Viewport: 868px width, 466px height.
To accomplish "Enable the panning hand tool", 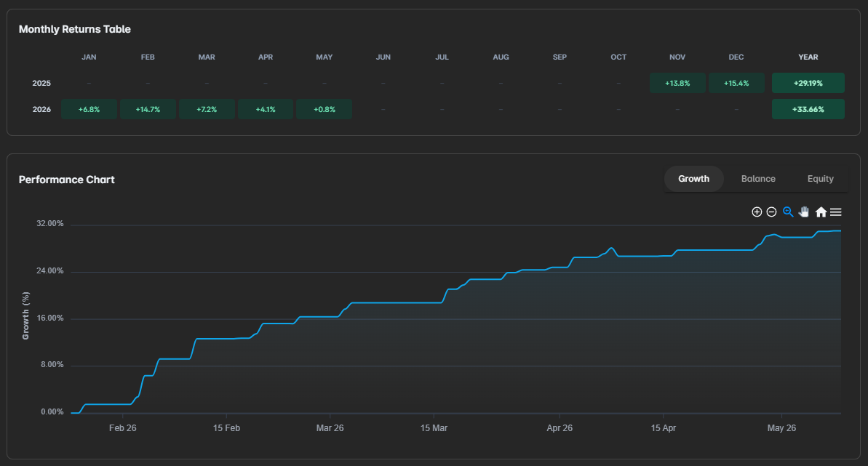I will tap(804, 212).
